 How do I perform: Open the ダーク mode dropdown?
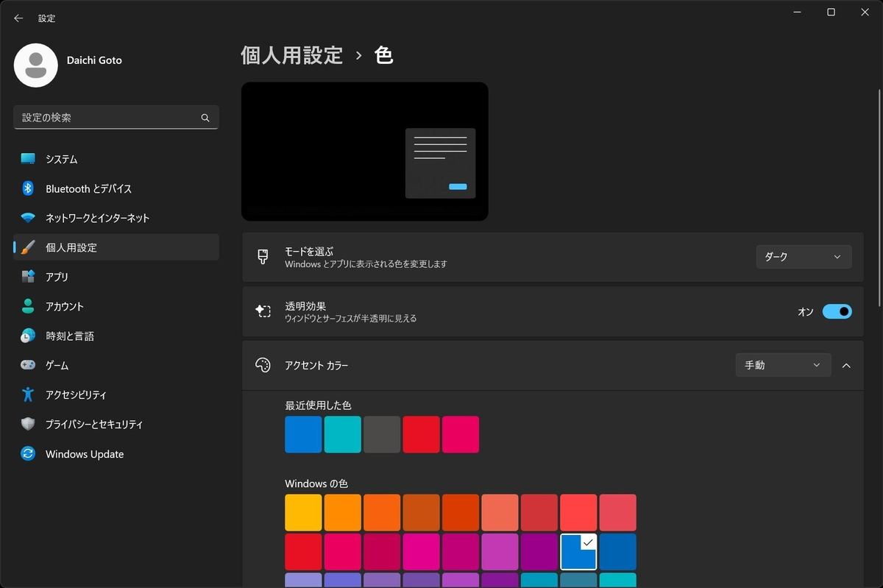click(804, 257)
